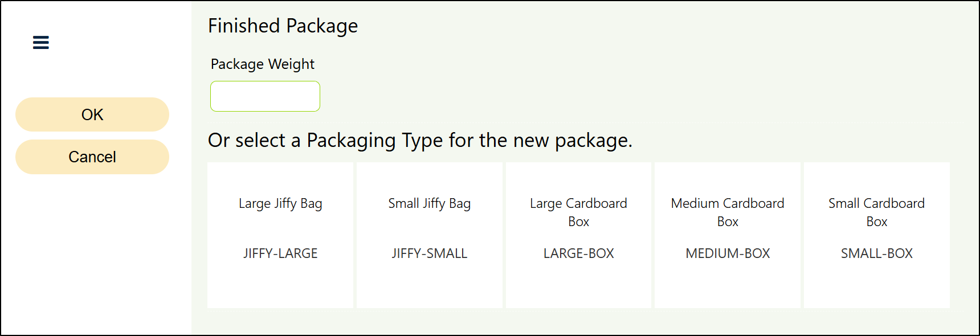Click the SMALL-BOX code label
The width and height of the screenshot is (980, 336).
click(x=876, y=253)
